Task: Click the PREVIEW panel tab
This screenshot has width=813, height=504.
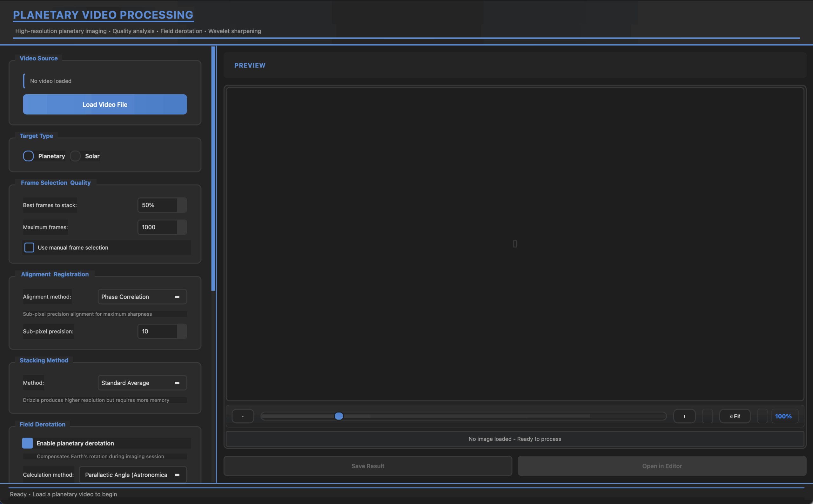Action: 250,65
